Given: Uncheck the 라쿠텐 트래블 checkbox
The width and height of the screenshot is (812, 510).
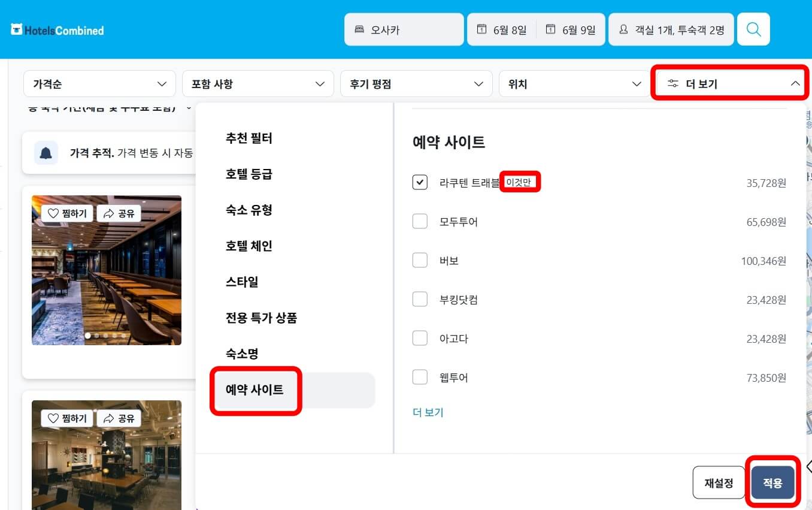Looking at the screenshot, I should pyautogui.click(x=420, y=182).
